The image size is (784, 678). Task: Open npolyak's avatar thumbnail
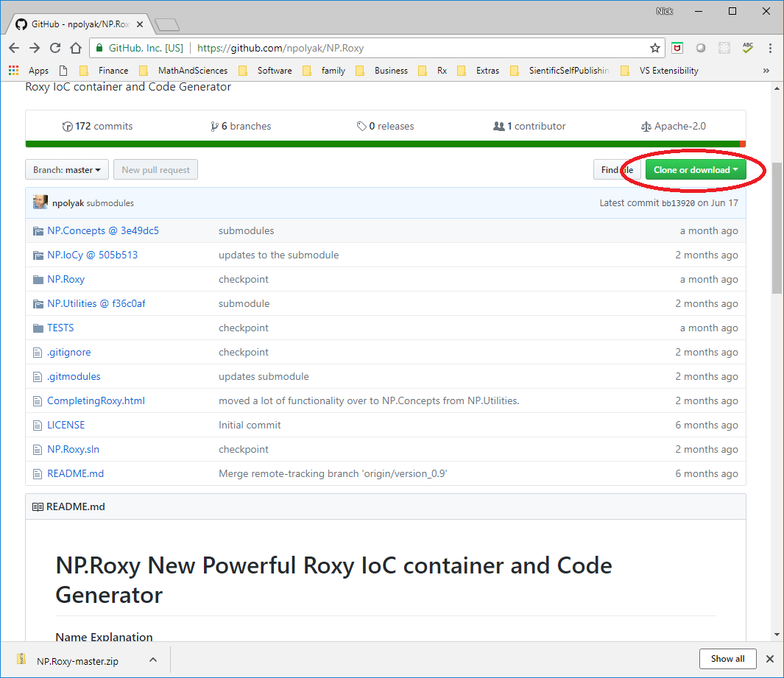[x=40, y=202]
